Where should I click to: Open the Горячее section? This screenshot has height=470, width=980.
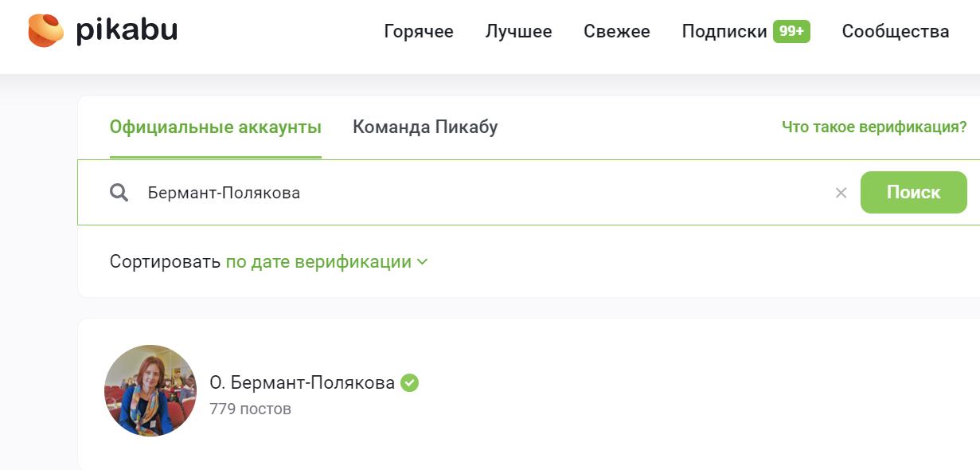(x=419, y=32)
